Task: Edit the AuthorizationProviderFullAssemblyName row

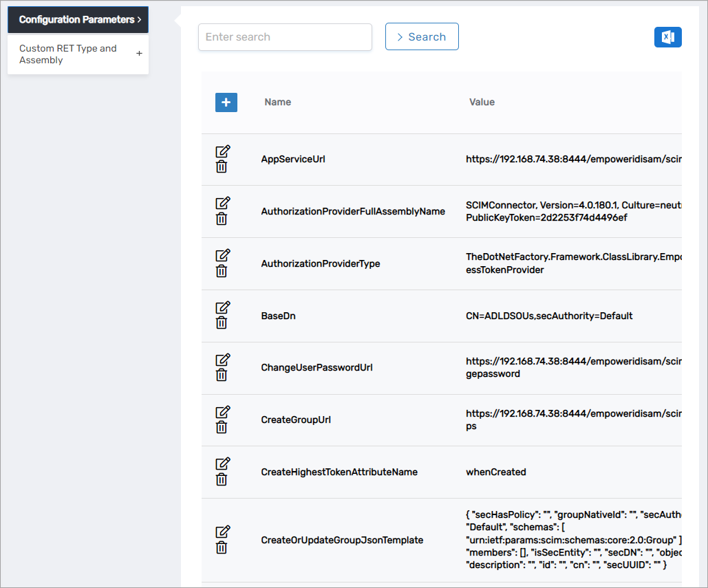Action: (222, 204)
